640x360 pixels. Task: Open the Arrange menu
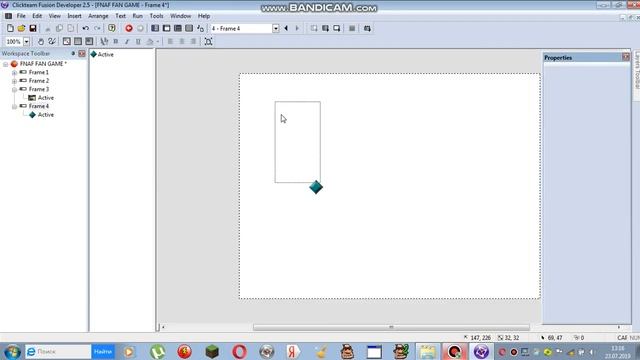(98, 16)
